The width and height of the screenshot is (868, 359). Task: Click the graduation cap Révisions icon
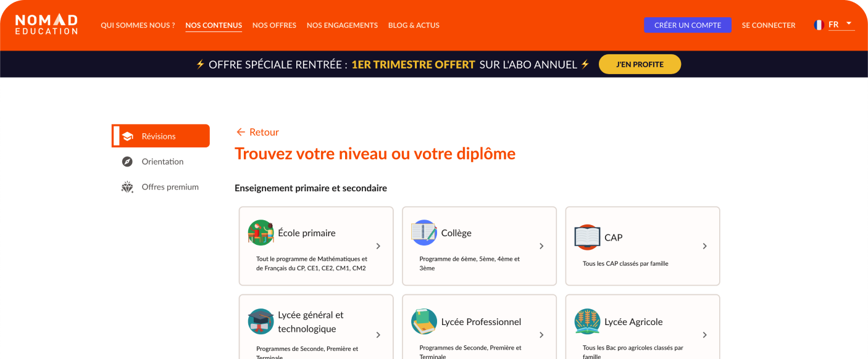(x=127, y=136)
